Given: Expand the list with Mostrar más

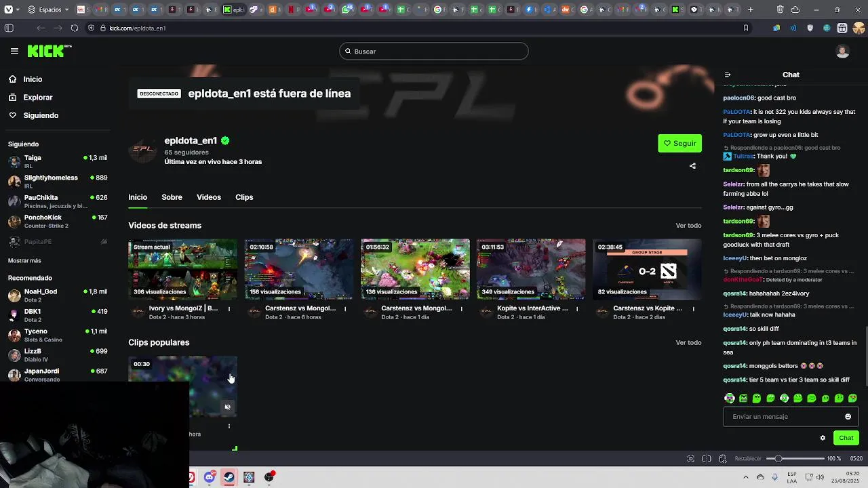Looking at the screenshot, I should click(x=24, y=260).
